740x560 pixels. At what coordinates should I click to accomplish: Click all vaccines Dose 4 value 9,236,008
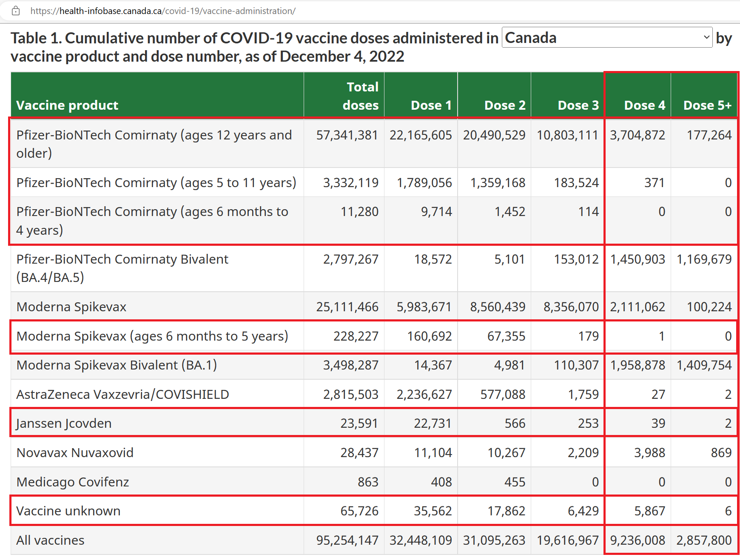pyautogui.click(x=638, y=540)
